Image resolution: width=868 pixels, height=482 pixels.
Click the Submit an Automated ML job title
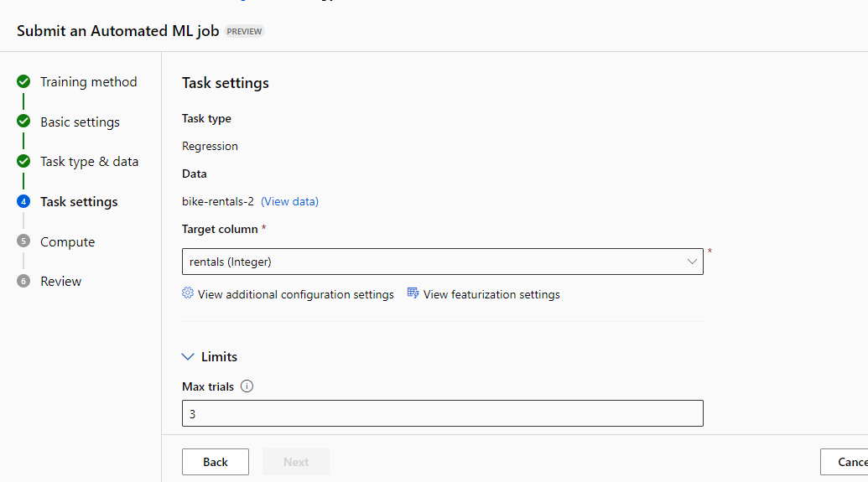[118, 31]
